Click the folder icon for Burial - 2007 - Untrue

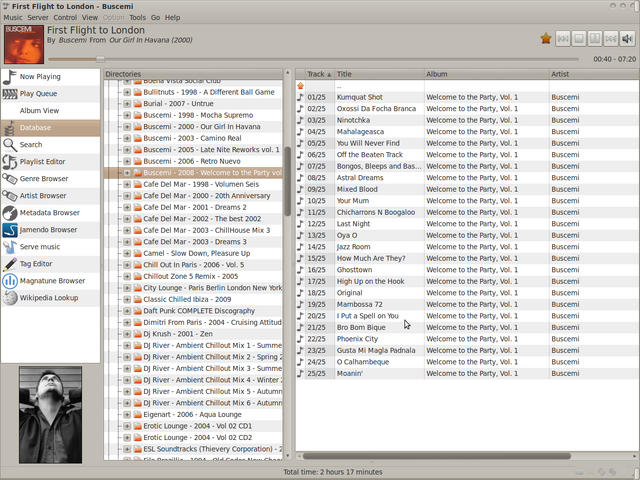[138, 104]
